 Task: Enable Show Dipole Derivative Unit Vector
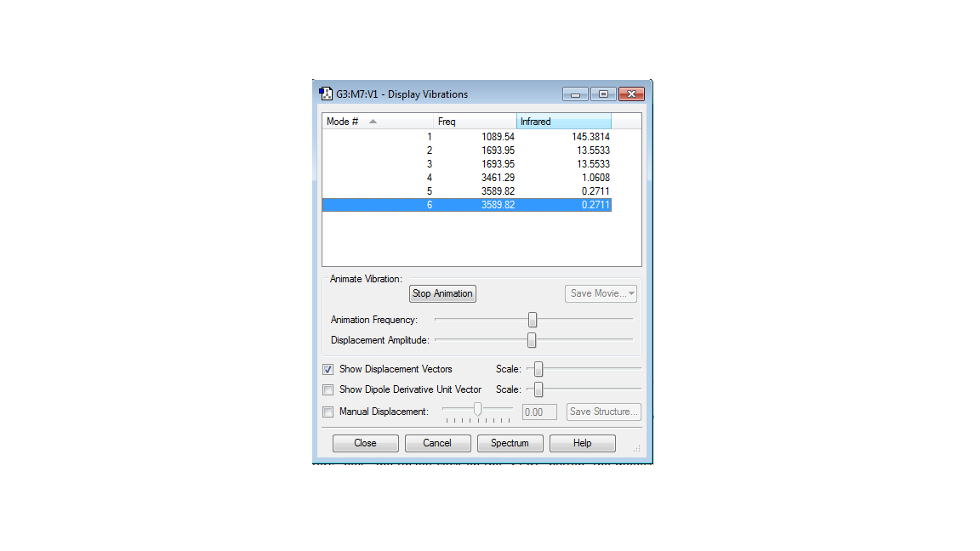pos(328,389)
